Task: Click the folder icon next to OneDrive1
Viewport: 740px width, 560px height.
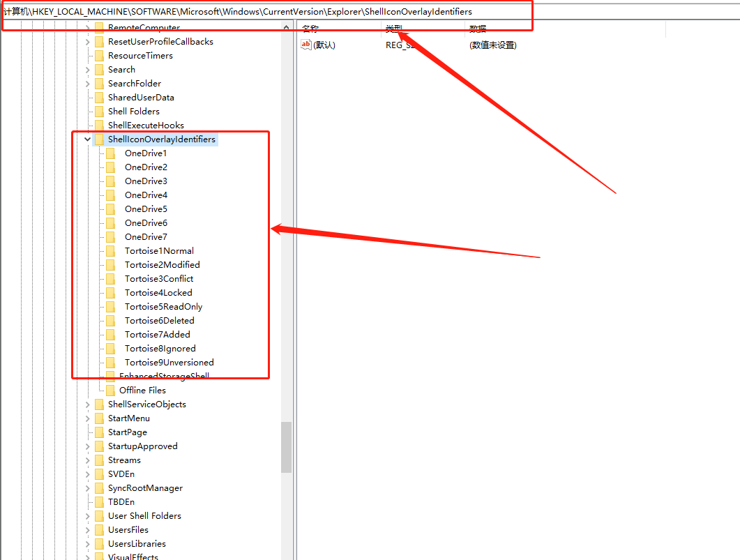Action: pyautogui.click(x=110, y=153)
